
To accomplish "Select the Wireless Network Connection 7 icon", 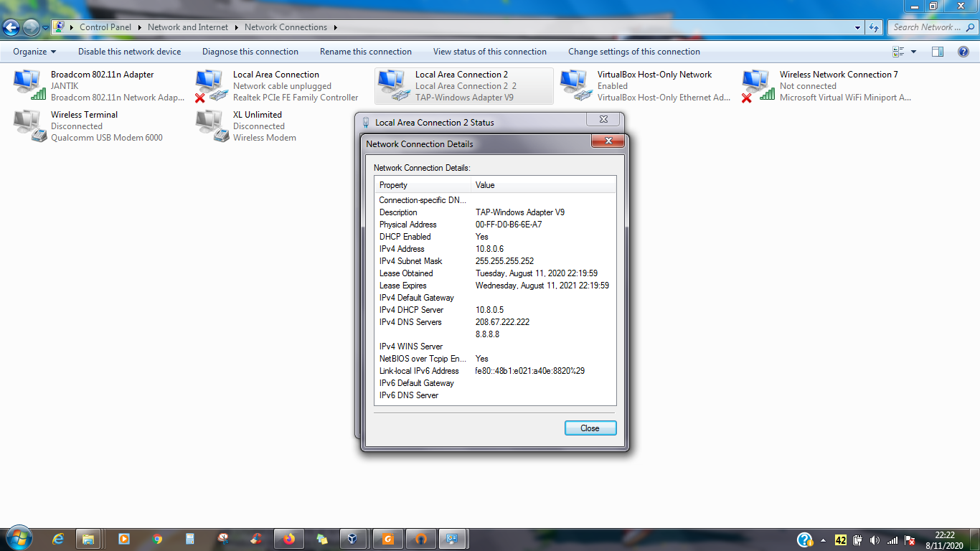I will click(758, 85).
